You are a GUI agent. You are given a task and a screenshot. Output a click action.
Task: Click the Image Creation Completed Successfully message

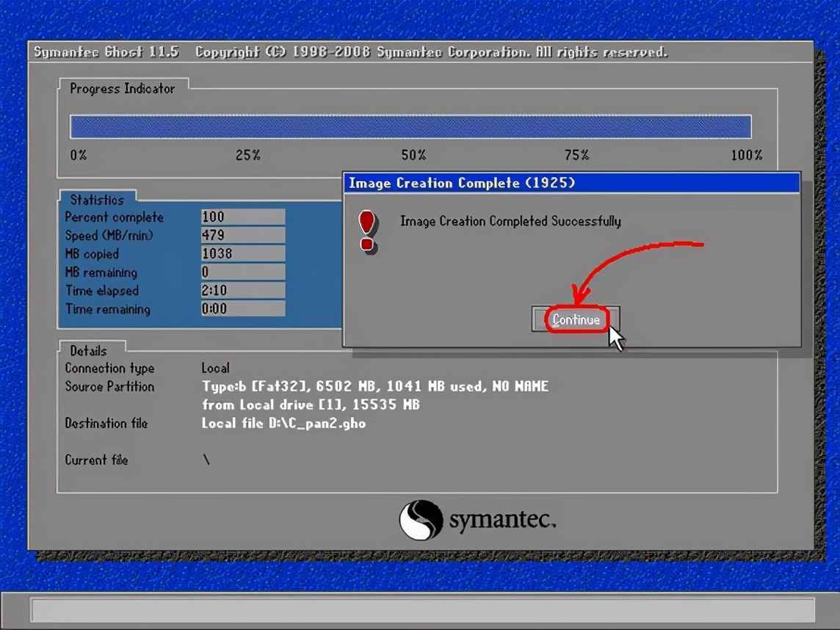[x=510, y=221]
